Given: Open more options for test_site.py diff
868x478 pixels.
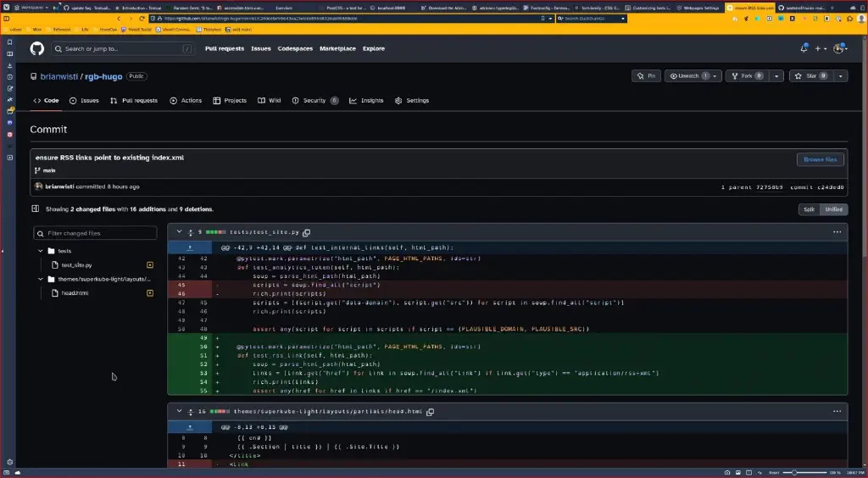Looking at the screenshot, I should click(x=837, y=232).
